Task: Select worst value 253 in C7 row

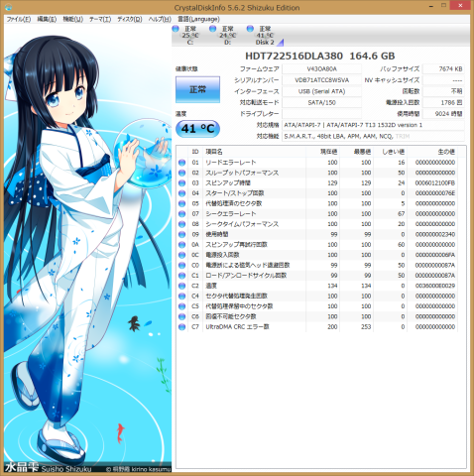Action: click(x=366, y=327)
